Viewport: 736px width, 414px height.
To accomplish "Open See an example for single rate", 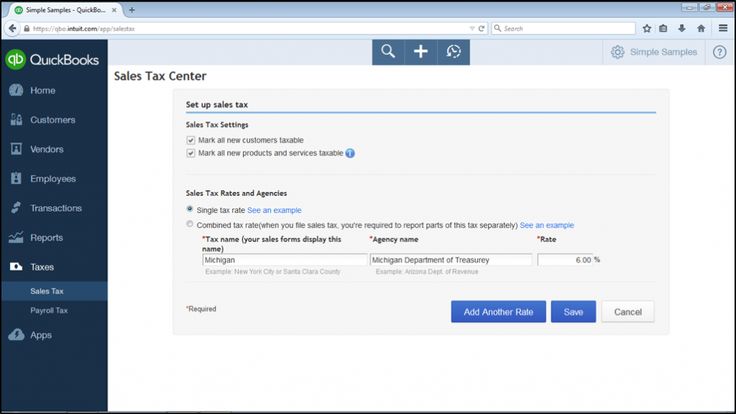I will (x=274, y=210).
